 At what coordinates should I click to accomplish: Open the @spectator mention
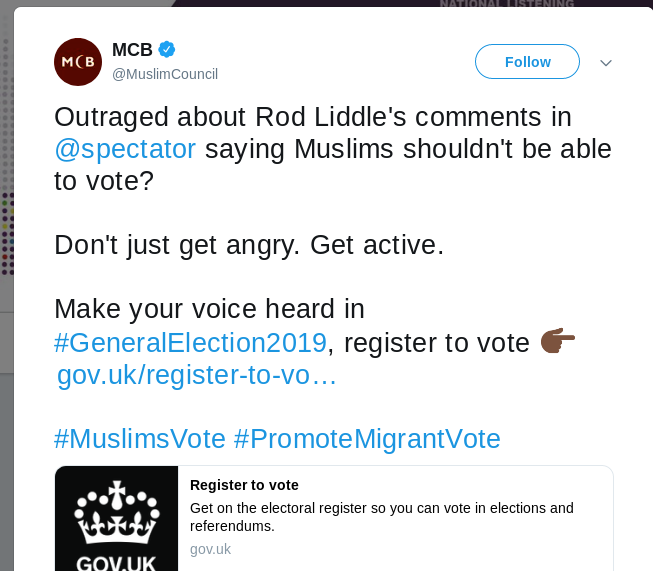(x=125, y=149)
